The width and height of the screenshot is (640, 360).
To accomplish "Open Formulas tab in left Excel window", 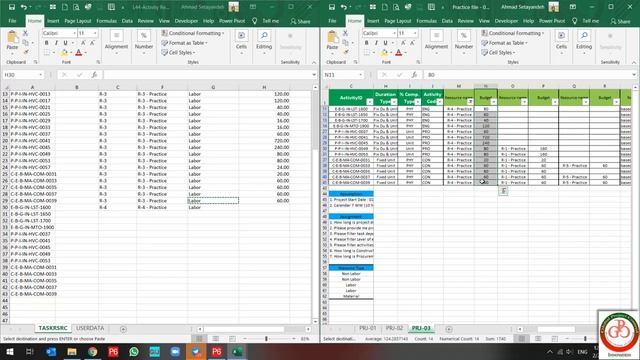I will 107,21.
